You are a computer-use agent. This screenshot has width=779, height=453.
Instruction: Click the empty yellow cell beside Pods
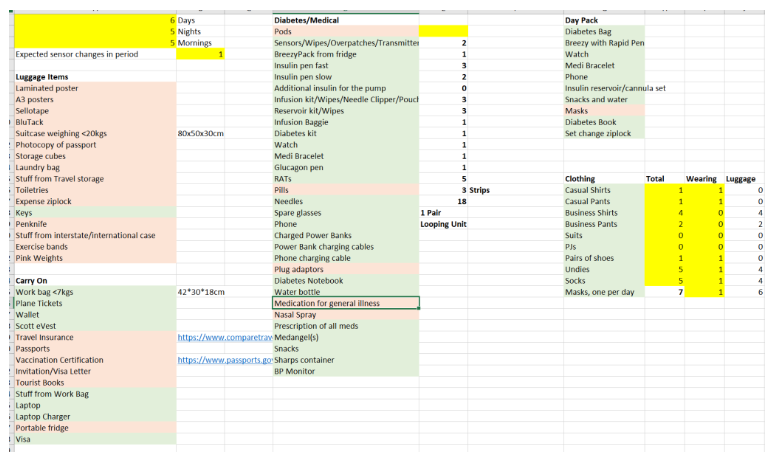pyautogui.click(x=443, y=31)
